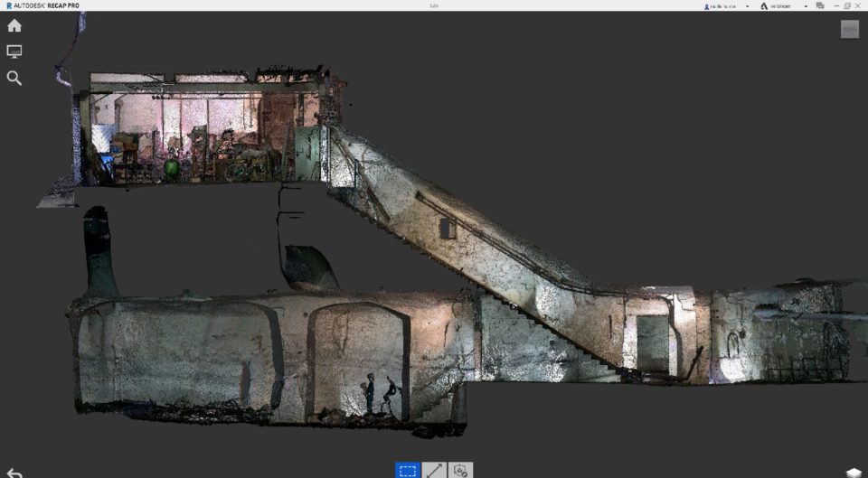Click the ViewCube in the viewport
Screen dimensions: 868x478
850,29
